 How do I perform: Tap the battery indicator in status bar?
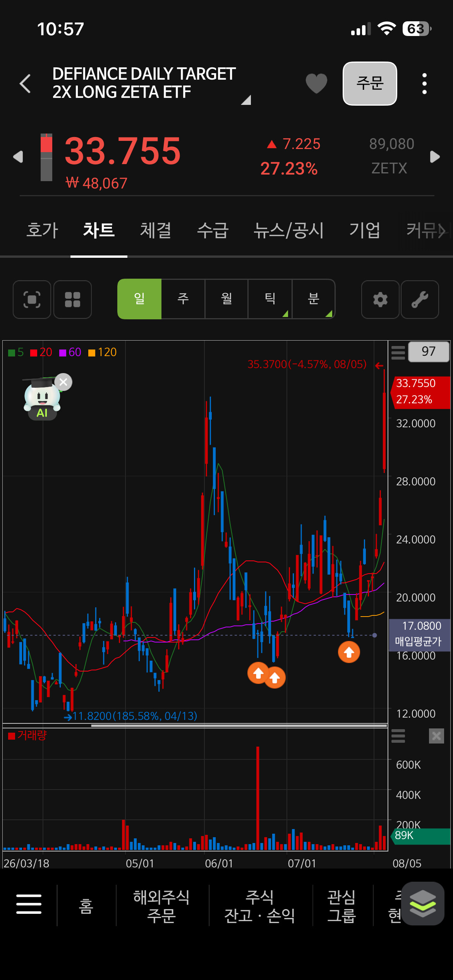click(x=417, y=29)
